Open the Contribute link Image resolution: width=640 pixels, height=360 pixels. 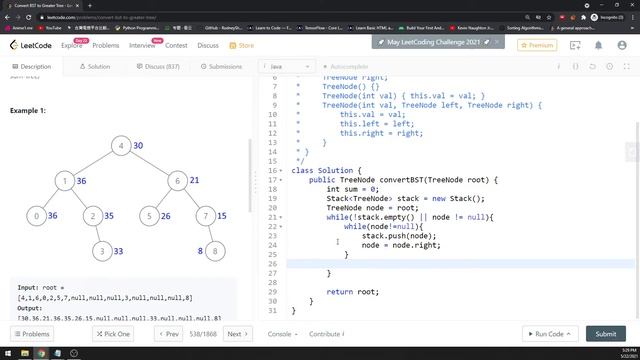[327, 334]
